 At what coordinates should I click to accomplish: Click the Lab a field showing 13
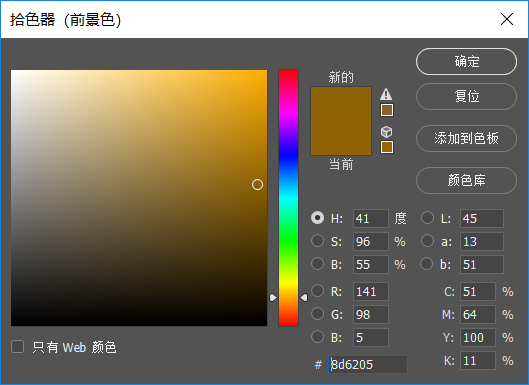point(482,241)
